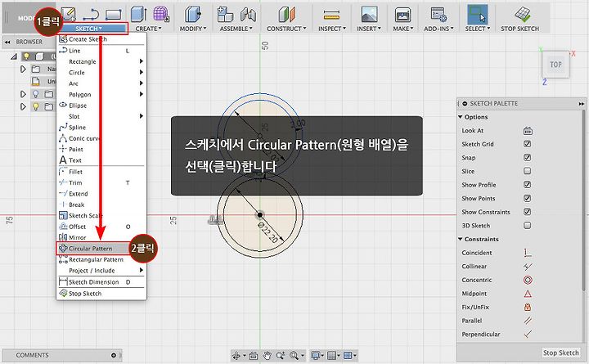
Task: Click the Sketch Palette vertical scrollbar
Action: pos(583,201)
